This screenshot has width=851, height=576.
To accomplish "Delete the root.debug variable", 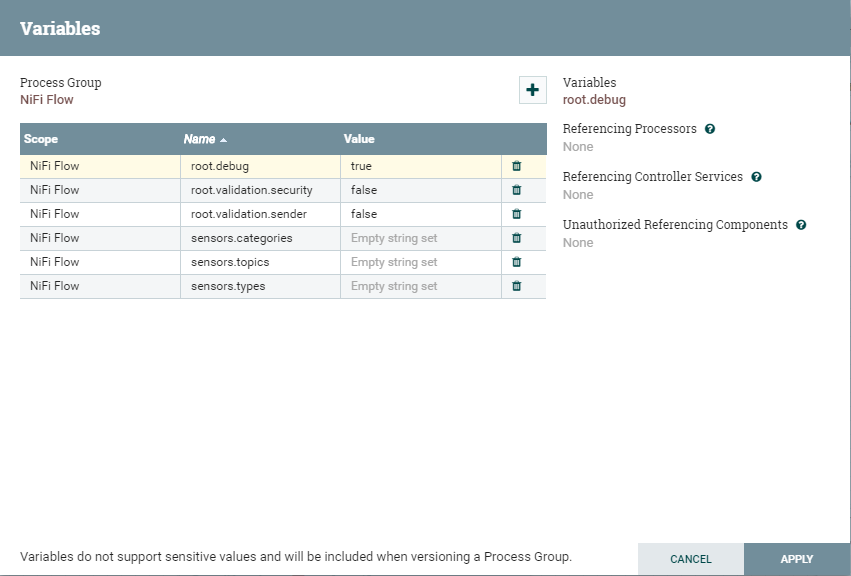I will click(x=517, y=166).
